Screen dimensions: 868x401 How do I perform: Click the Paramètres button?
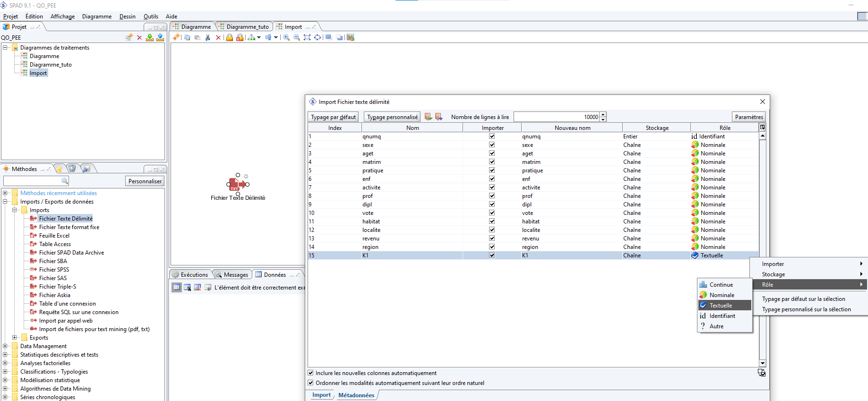(748, 117)
